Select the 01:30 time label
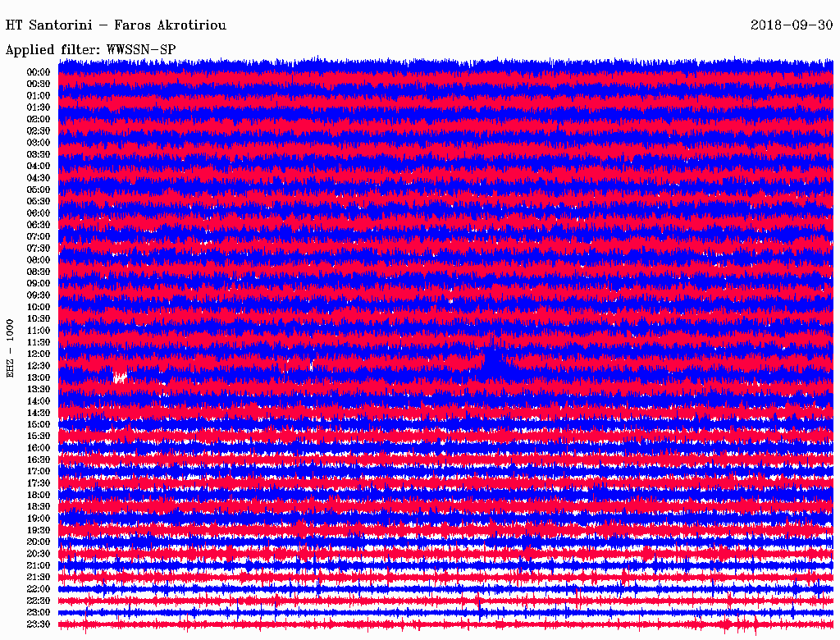 (x=39, y=107)
